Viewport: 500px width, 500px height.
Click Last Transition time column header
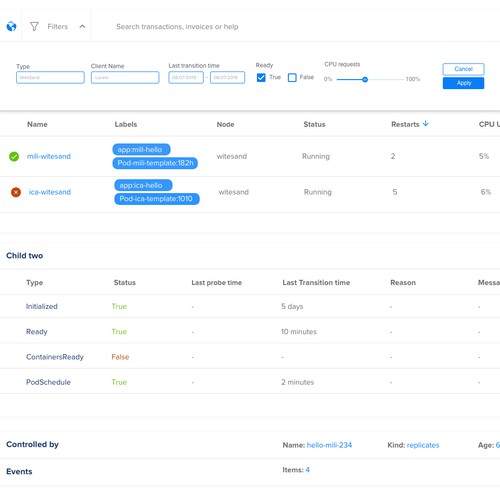316,283
